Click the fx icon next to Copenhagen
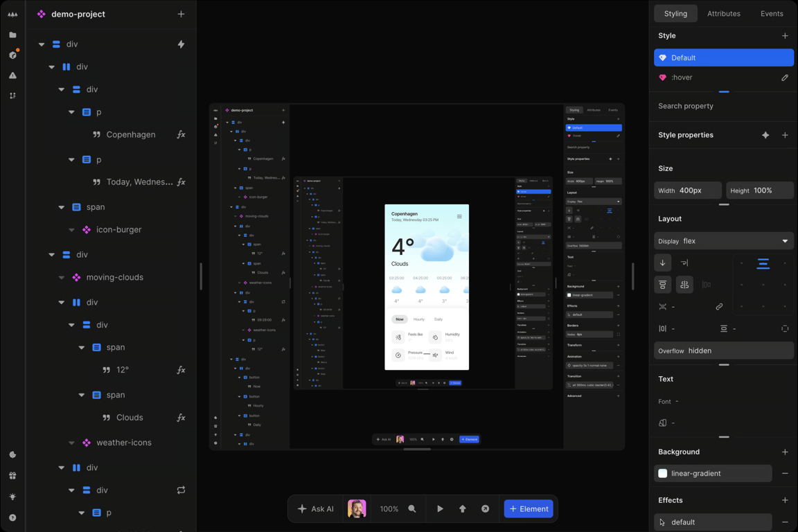The height and width of the screenshot is (532, 798). [181, 134]
